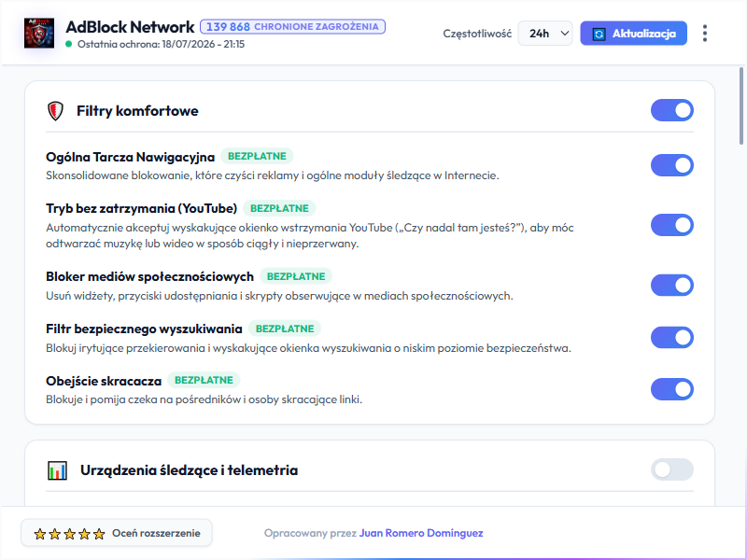This screenshot has width=747, height=560.
Task: Click description starting Blokuje i pomija
Action: (204, 399)
